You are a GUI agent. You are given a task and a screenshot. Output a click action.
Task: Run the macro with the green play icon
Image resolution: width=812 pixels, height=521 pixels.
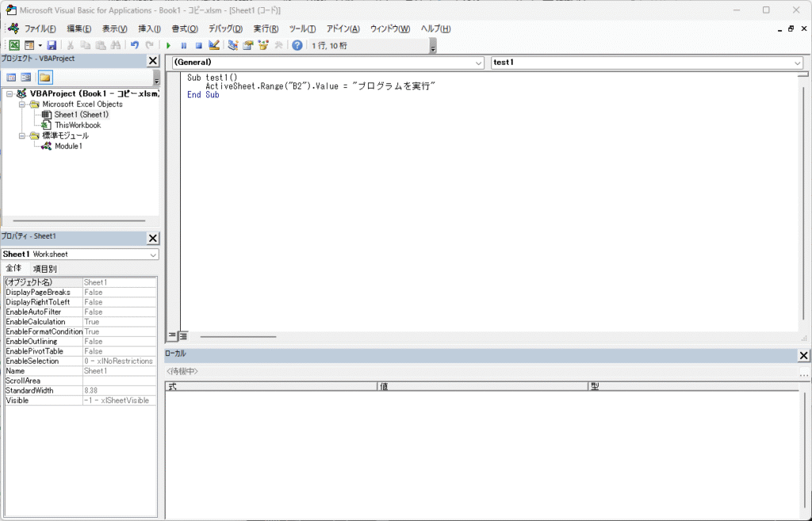[168, 46]
